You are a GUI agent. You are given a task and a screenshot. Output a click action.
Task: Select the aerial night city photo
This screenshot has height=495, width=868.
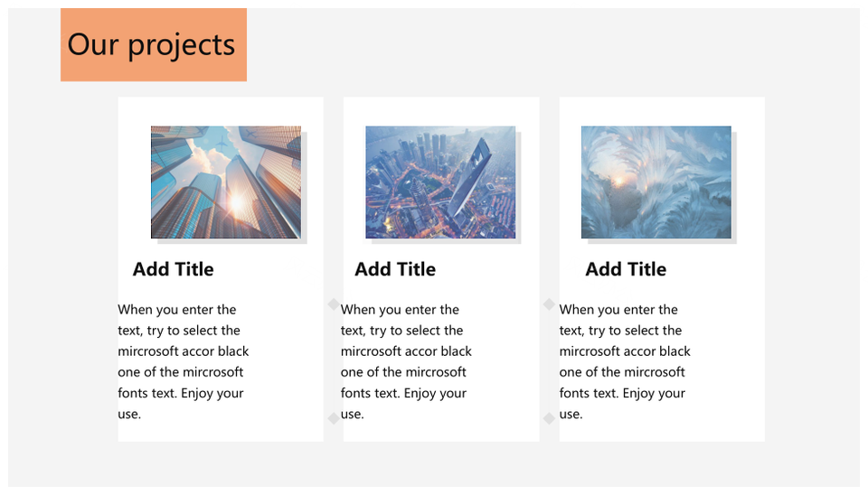440,182
